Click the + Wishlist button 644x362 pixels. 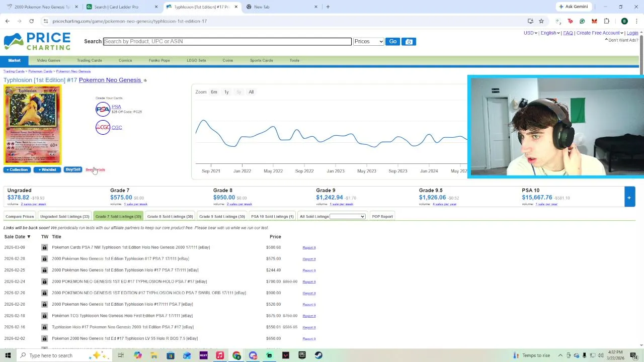coord(47,169)
